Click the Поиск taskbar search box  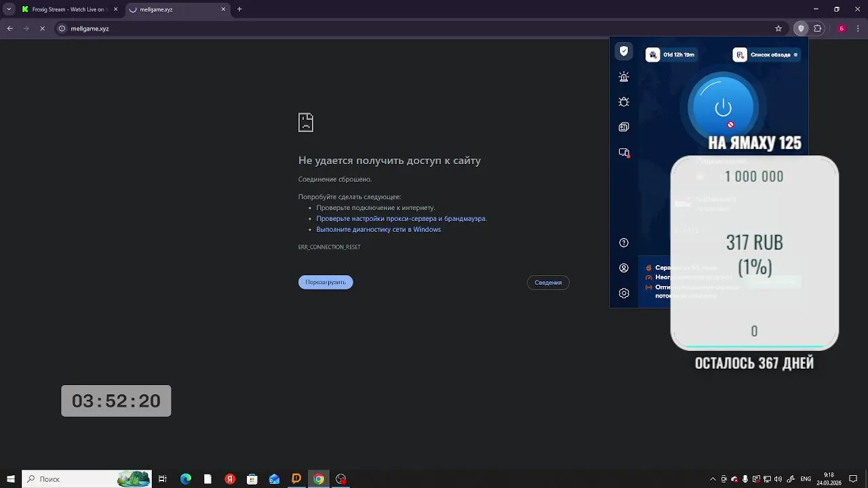(87, 479)
